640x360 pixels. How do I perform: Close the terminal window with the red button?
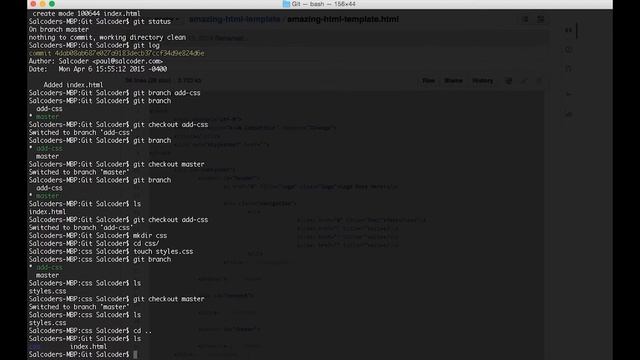[33, 4]
